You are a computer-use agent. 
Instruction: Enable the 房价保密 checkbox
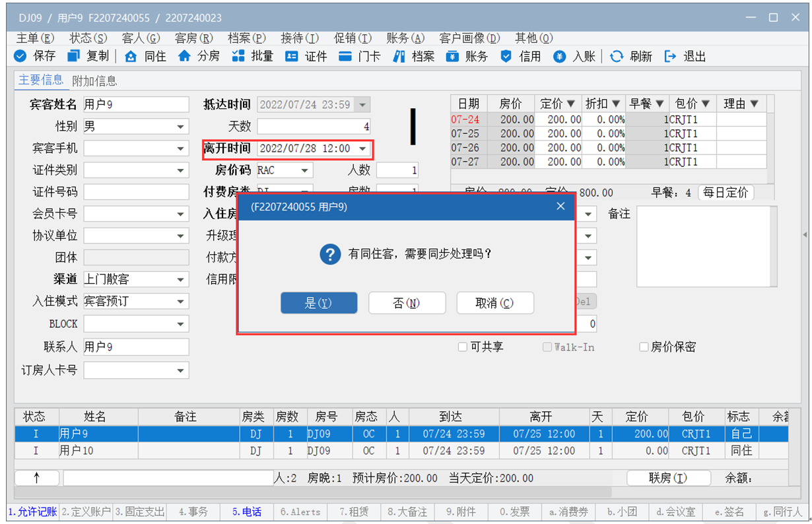click(644, 346)
